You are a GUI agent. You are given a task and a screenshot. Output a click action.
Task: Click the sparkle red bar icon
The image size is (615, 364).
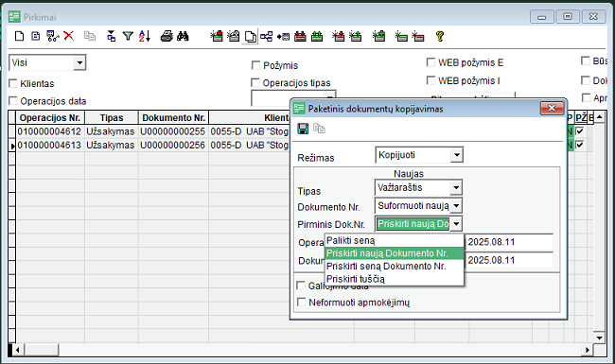click(417, 37)
